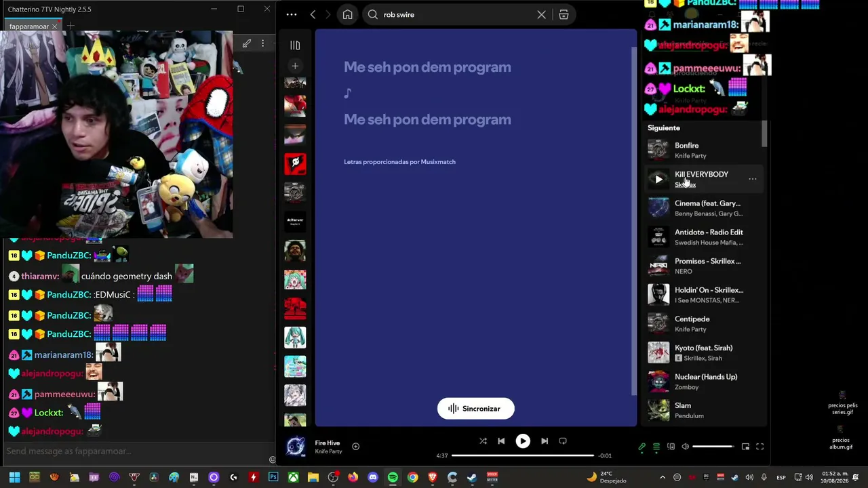Image resolution: width=868 pixels, height=488 pixels.
Task: Select Promises - Skrillex... by NERO
Action: point(703,266)
